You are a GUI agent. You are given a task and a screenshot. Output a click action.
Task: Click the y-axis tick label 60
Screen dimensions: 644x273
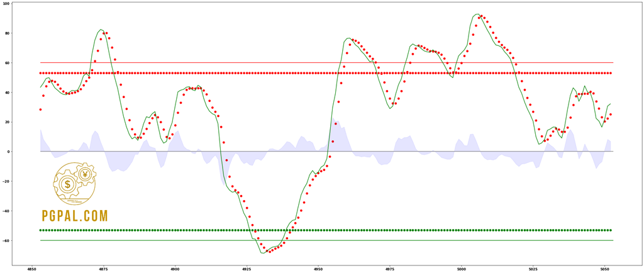[x=9, y=63]
